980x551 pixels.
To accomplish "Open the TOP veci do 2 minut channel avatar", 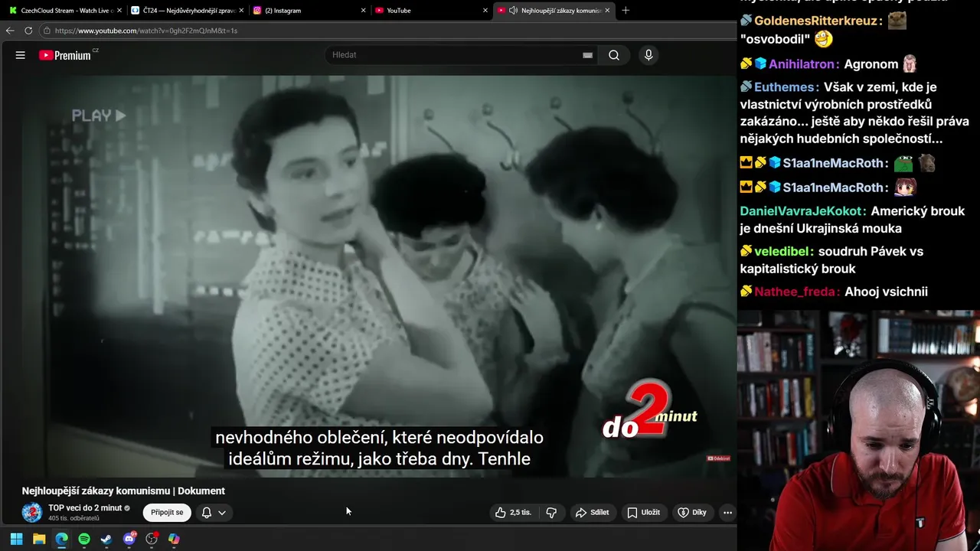I will coord(32,512).
